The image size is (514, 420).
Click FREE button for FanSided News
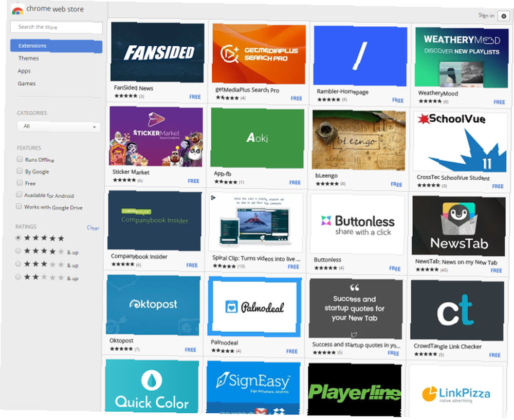195,97
